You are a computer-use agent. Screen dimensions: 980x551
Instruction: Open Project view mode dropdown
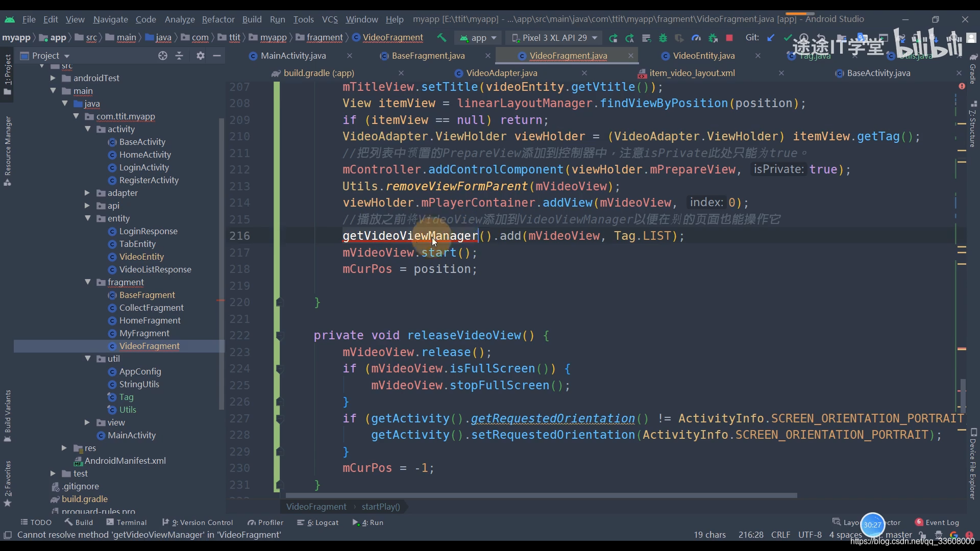pyautogui.click(x=45, y=56)
